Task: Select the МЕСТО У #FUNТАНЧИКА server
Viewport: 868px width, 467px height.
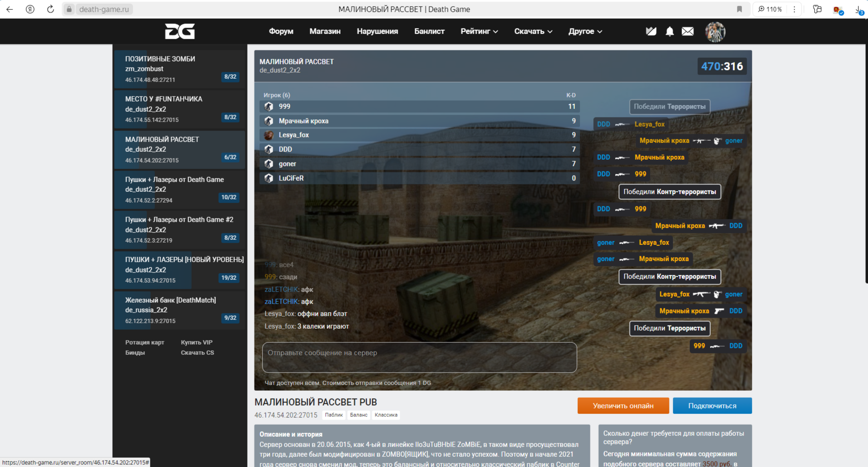Action: 180,109
